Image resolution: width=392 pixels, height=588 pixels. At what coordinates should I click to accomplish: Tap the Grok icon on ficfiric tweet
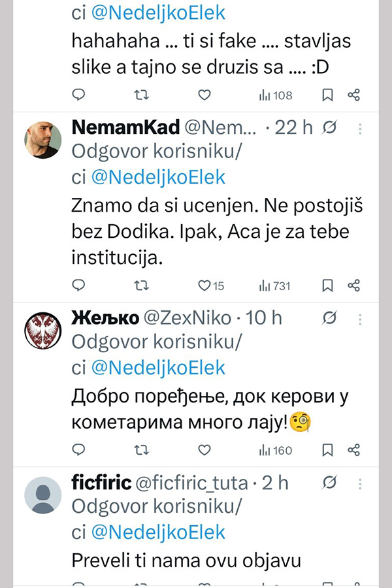330,483
